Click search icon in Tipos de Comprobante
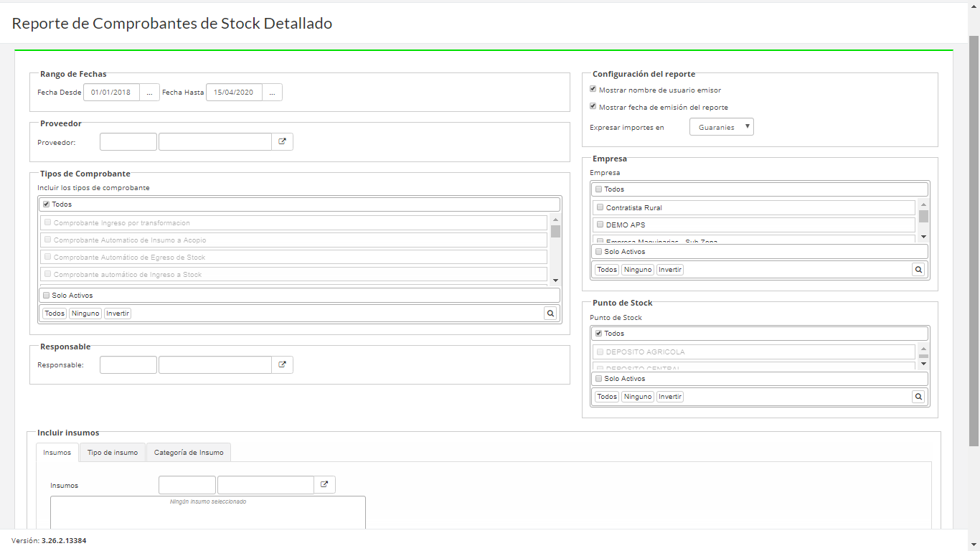The image size is (980, 551). coord(550,314)
